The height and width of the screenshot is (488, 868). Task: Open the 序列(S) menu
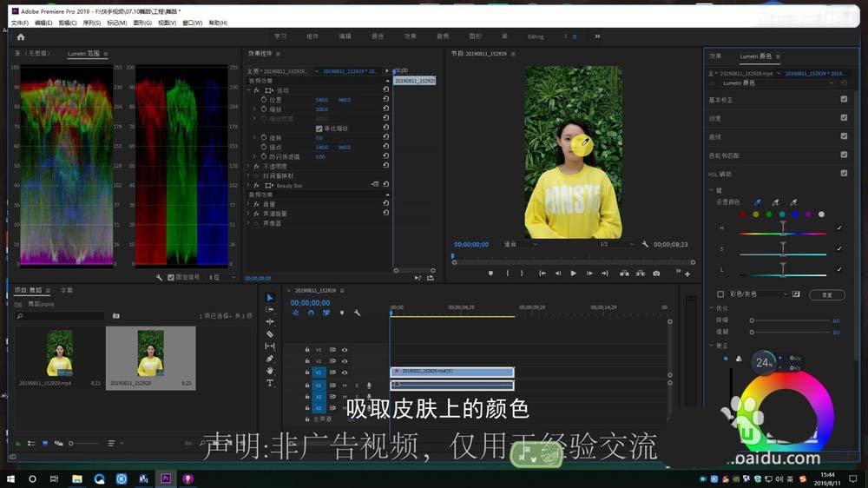click(x=92, y=23)
